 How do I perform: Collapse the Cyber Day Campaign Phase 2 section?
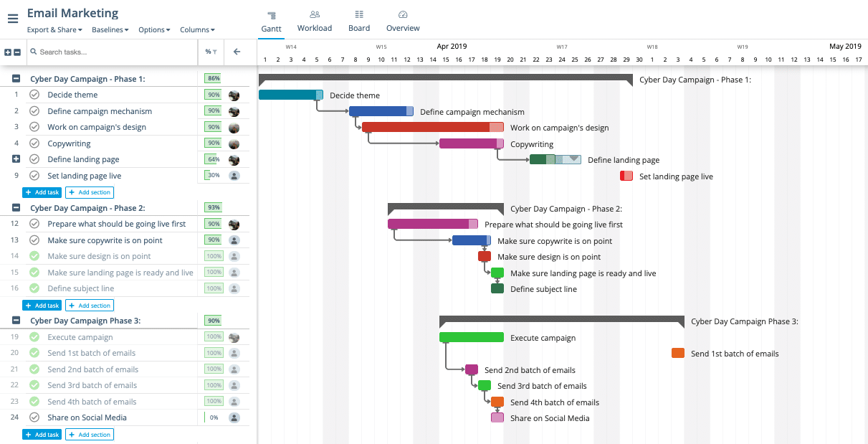(x=16, y=207)
